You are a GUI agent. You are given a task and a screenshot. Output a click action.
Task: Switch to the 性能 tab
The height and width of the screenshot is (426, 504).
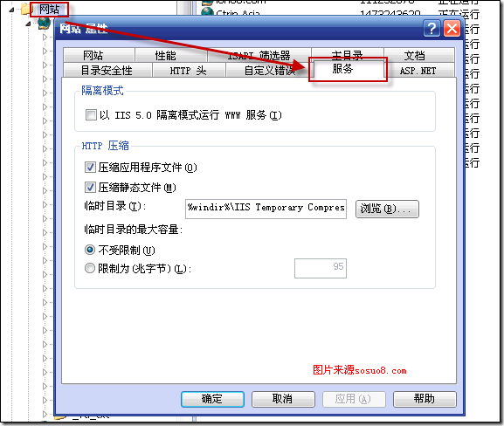tap(166, 55)
